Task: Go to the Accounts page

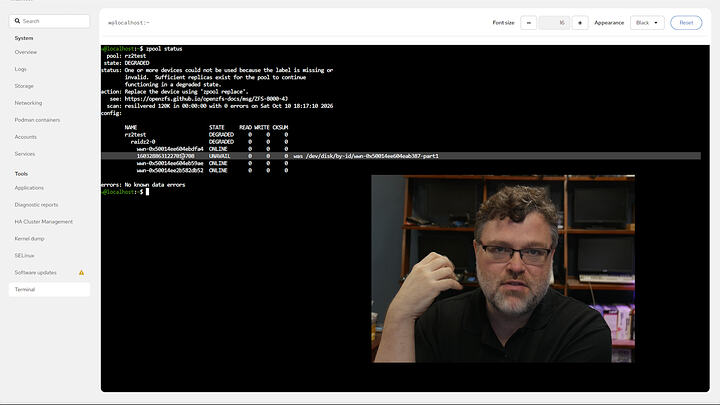Action: [x=25, y=137]
